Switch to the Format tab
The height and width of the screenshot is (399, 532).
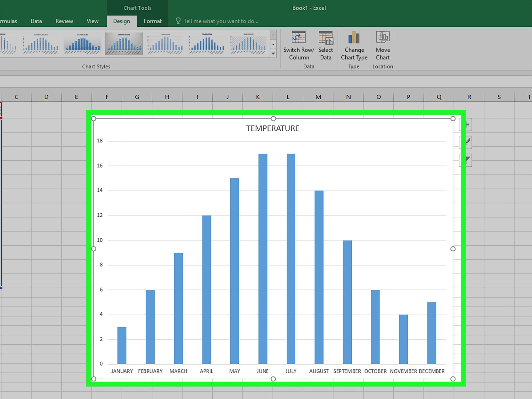(153, 21)
